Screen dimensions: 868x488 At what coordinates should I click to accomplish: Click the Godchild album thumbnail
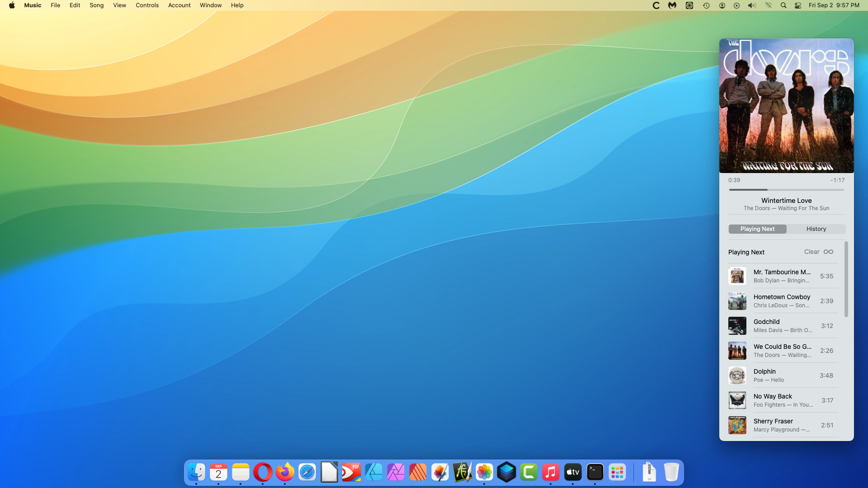pos(737,326)
